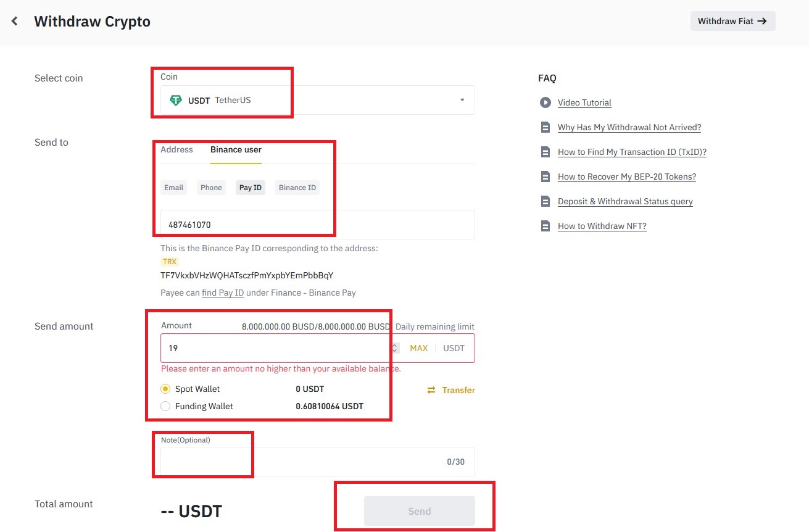This screenshot has height=532, width=809.
Task: Open How to Withdraw NFT link
Action: click(602, 226)
